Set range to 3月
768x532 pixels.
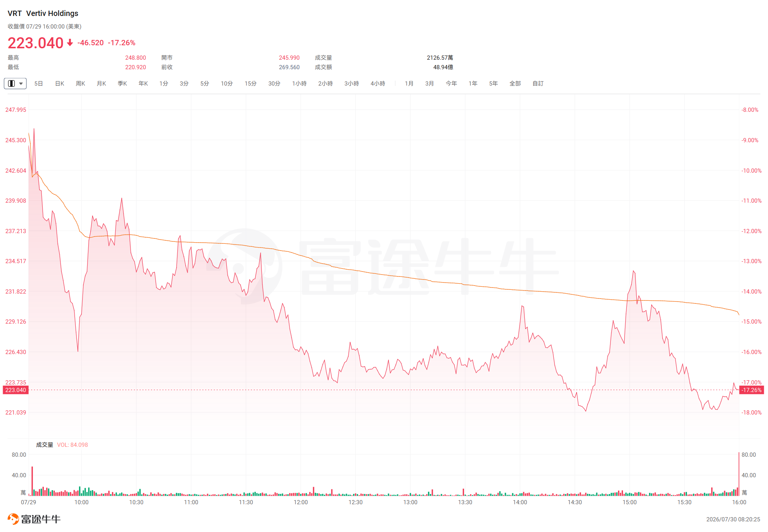pos(430,83)
